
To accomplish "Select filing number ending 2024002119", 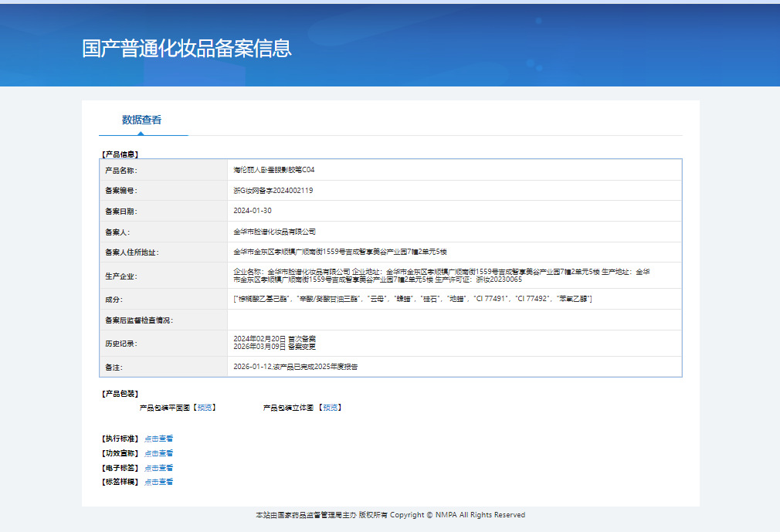I will click(x=273, y=191).
